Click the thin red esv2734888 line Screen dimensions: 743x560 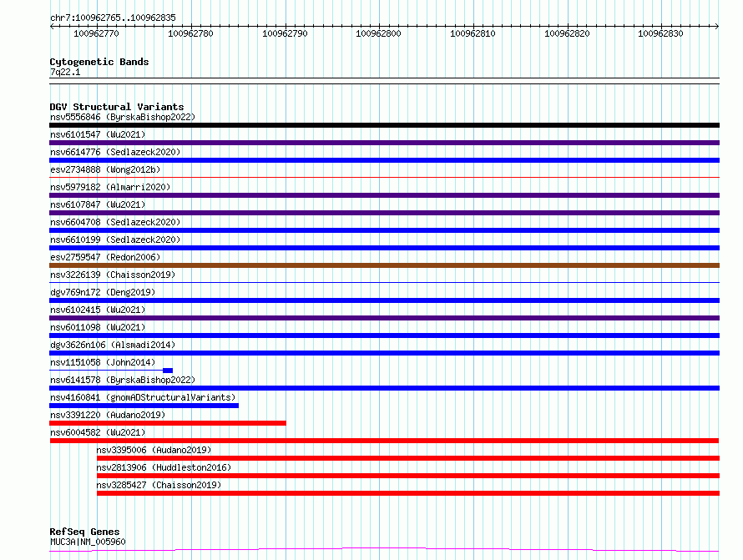384,178
